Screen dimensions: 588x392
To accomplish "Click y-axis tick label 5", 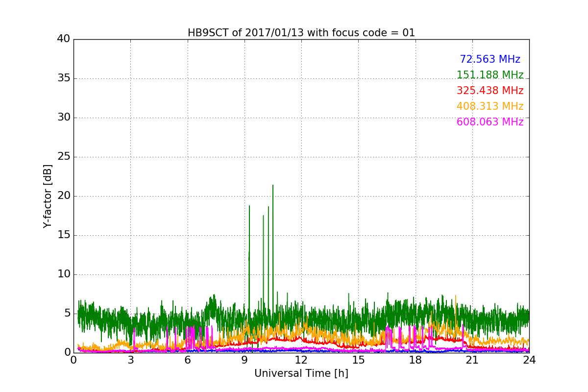I will [x=67, y=314].
